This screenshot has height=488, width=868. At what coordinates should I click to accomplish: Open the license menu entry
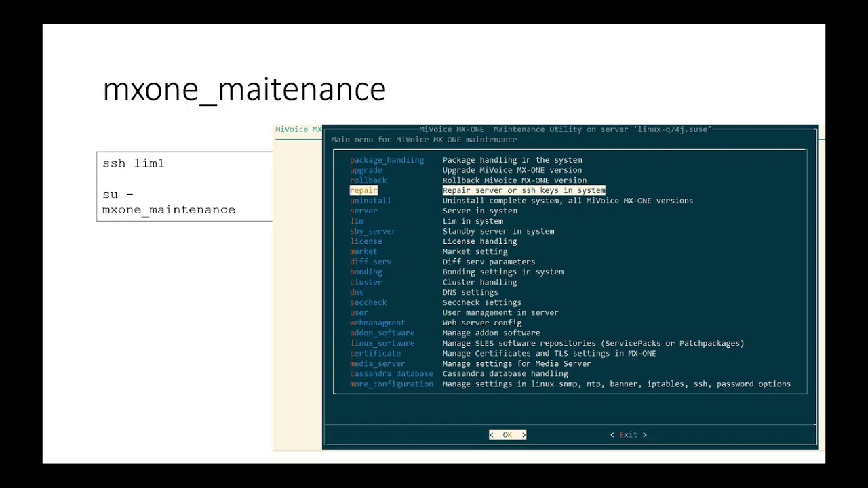pos(366,241)
